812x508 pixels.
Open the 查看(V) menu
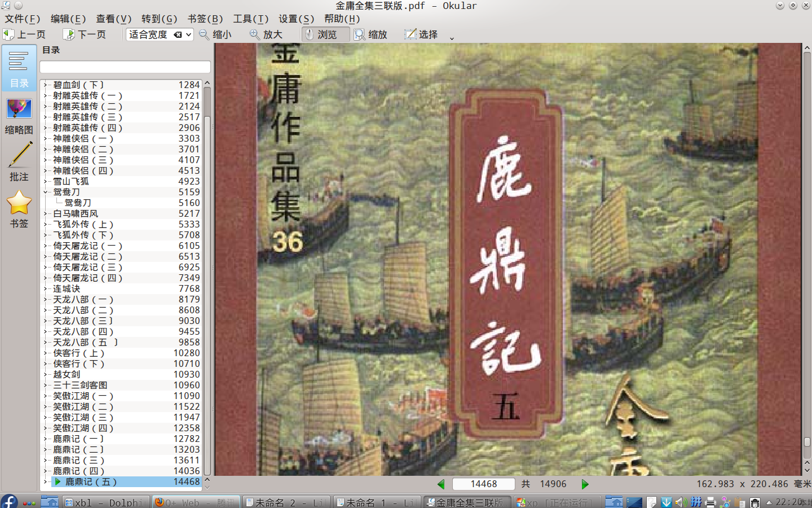click(114, 19)
